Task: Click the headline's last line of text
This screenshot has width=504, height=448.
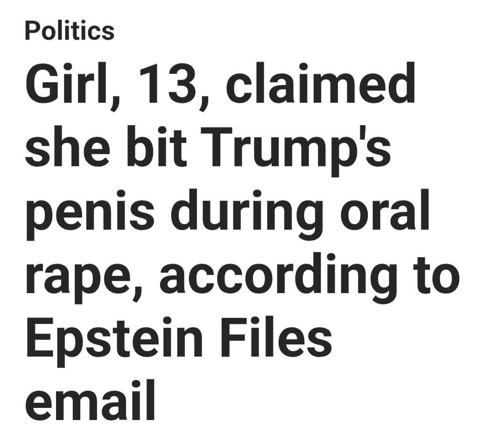Action: [90, 399]
